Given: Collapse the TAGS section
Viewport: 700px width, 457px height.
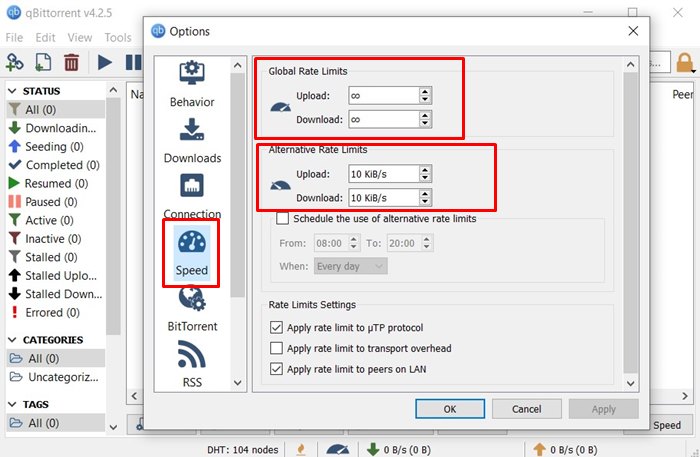Looking at the screenshot, I should coord(12,404).
